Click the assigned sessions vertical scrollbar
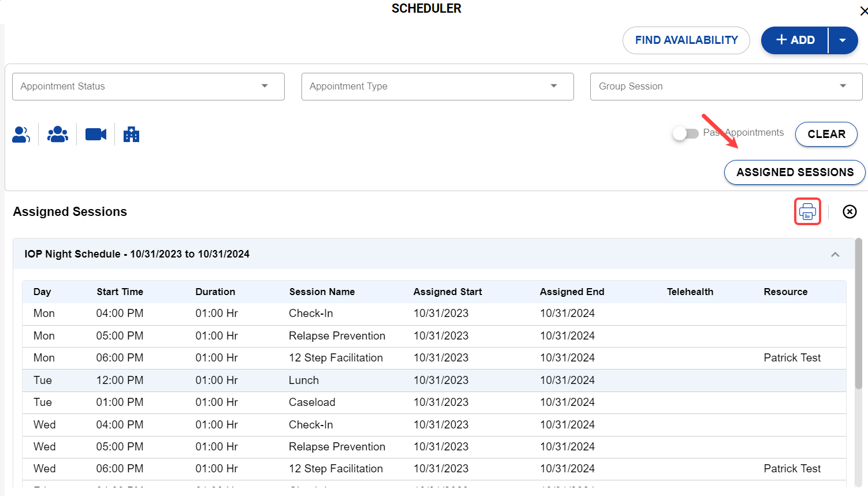This screenshot has width=868, height=496. pos(858,312)
